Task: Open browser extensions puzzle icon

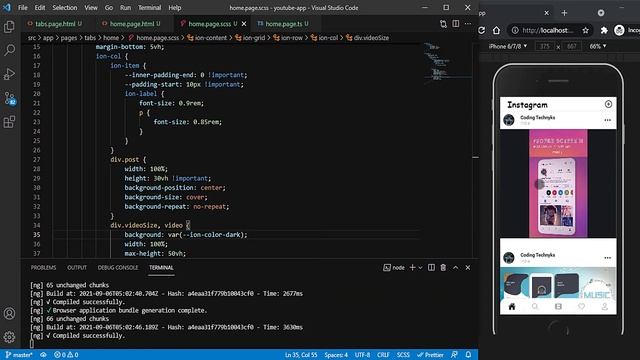Action: click(604, 30)
